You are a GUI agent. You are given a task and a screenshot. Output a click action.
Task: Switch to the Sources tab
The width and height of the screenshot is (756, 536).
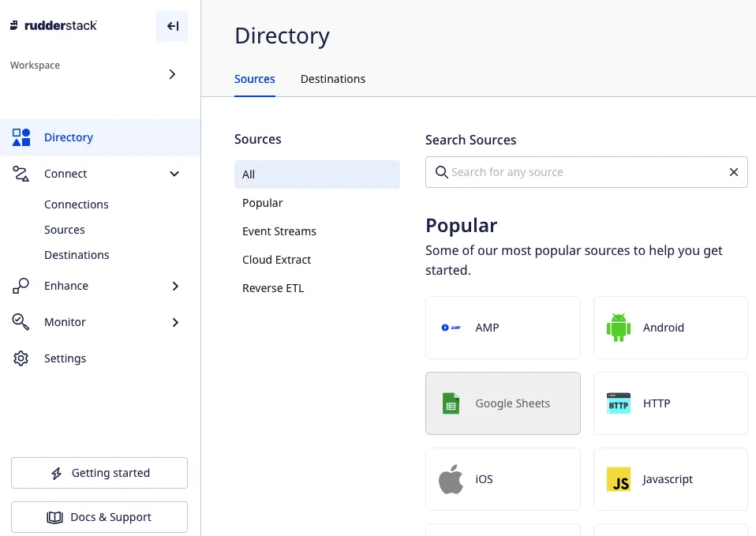(x=255, y=79)
